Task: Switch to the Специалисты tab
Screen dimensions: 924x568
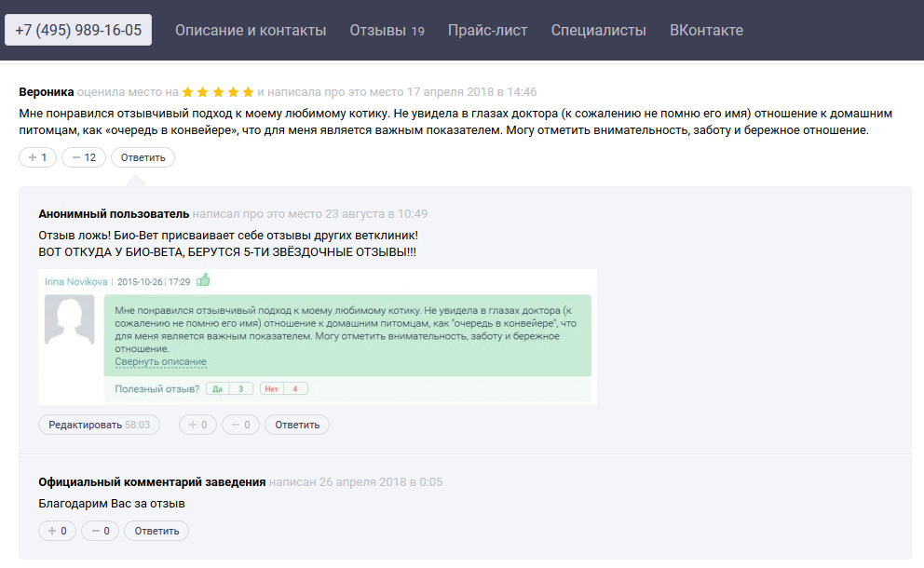Action: tap(598, 30)
